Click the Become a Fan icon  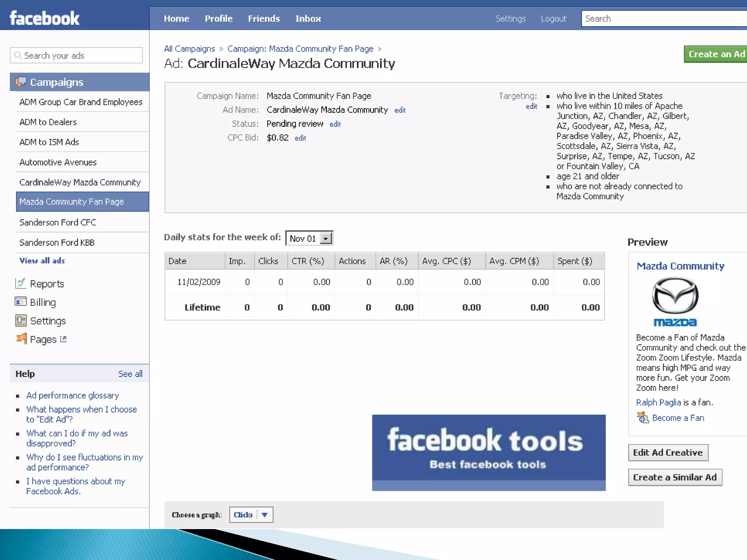[x=643, y=418]
